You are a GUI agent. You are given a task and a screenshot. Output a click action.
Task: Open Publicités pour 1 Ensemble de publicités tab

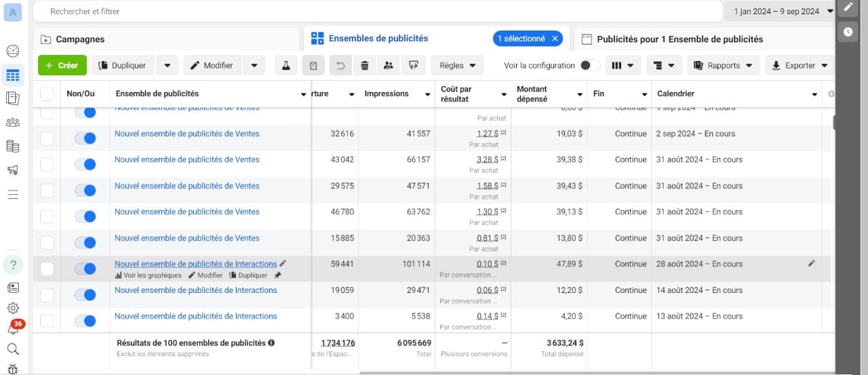click(679, 39)
